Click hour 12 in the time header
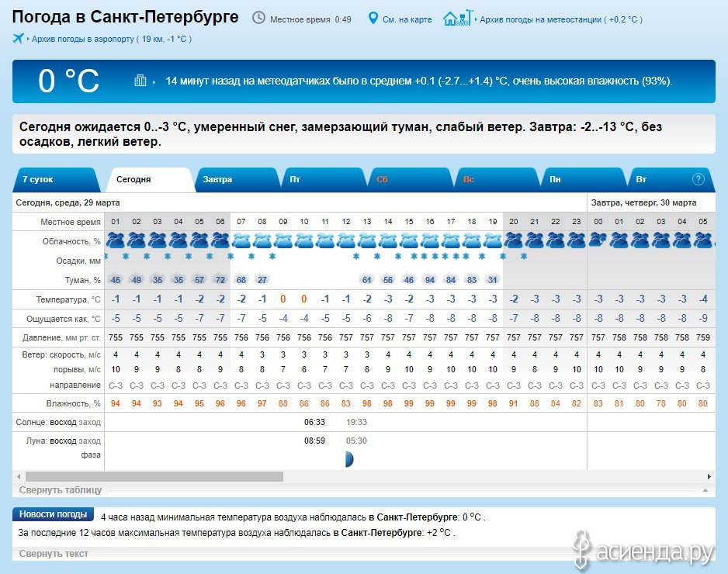This screenshot has height=574, width=728. point(346,222)
